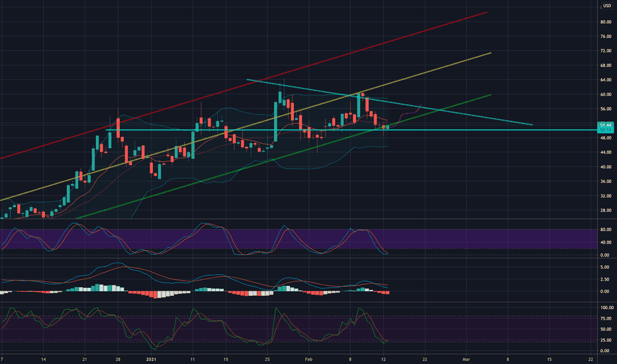This screenshot has width=617, height=364.
Task: Click the 2021 date label on time axis
Action: point(151,359)
